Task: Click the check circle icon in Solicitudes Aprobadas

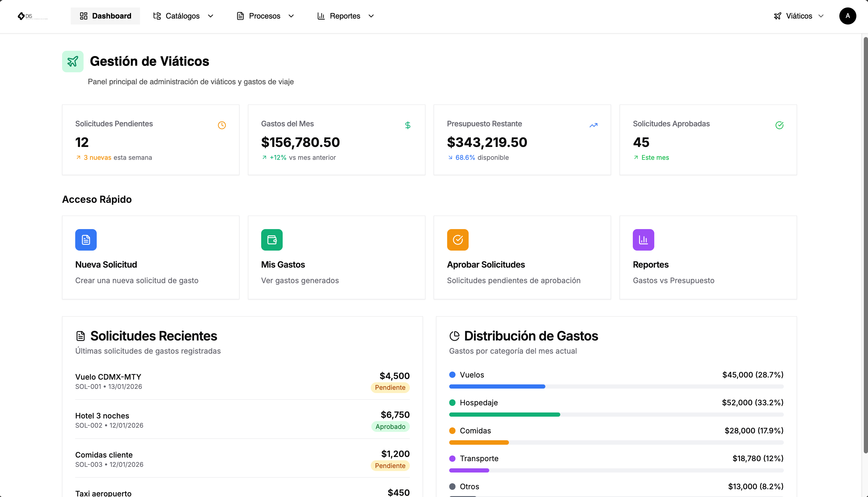Action: pos(779,125)
